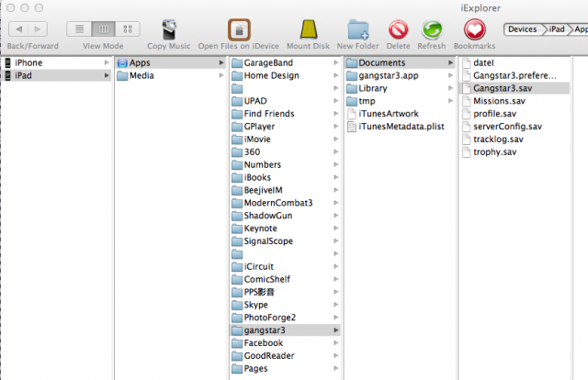Open the SignalScope folder

coord(285,241)
